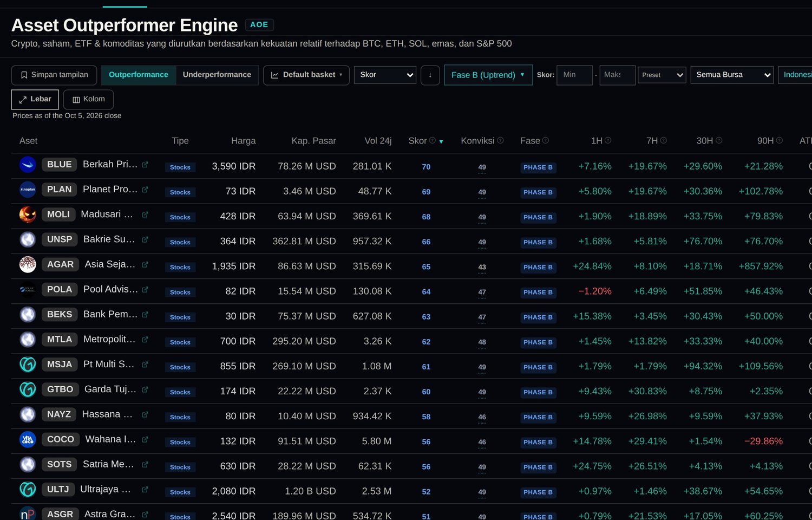
Task: Click the BLUE company logo icon
Action: (28, 165)
